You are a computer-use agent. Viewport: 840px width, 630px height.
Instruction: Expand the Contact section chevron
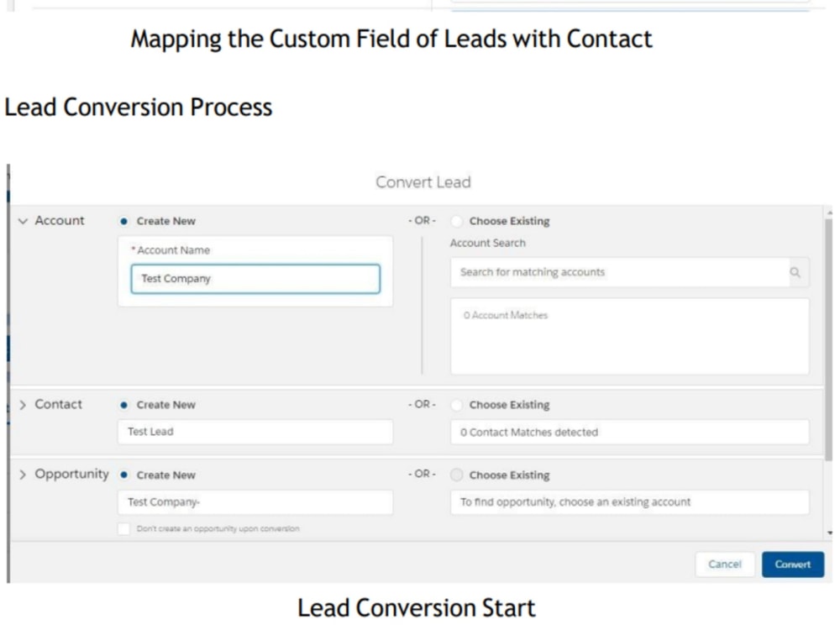(x=23, y=405)
